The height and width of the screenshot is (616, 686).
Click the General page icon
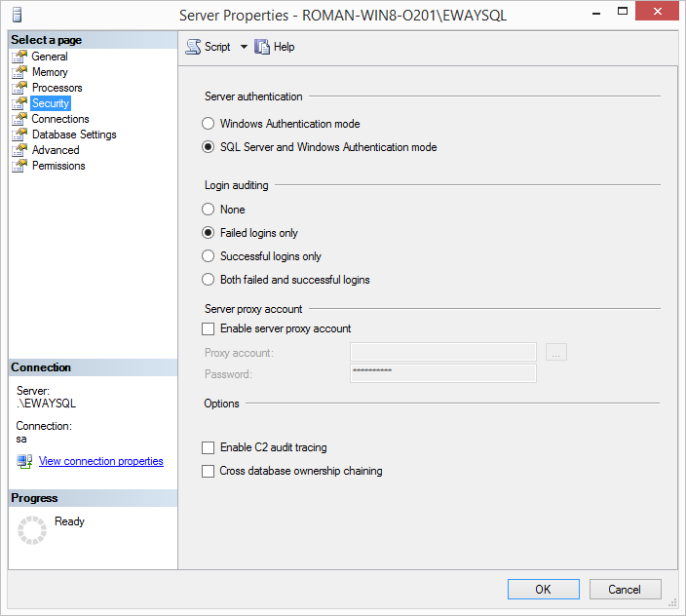(19, 57)
